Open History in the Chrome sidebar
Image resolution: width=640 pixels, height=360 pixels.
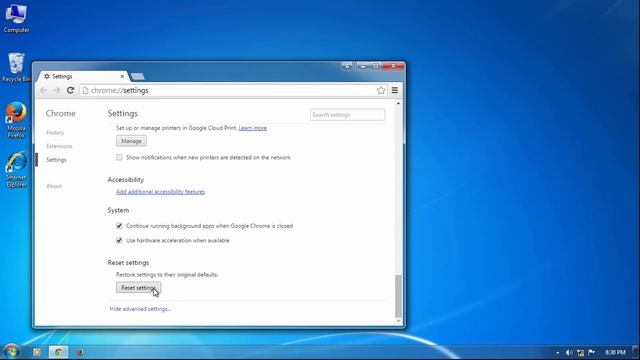click(x=55, y=133)
